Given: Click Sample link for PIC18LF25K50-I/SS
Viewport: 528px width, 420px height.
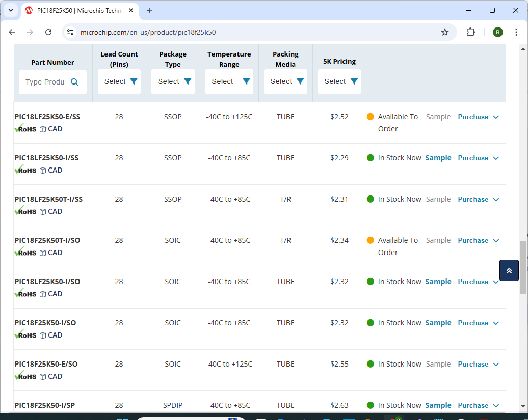Looking at the screenshot, I should click(x=438, y=158).
